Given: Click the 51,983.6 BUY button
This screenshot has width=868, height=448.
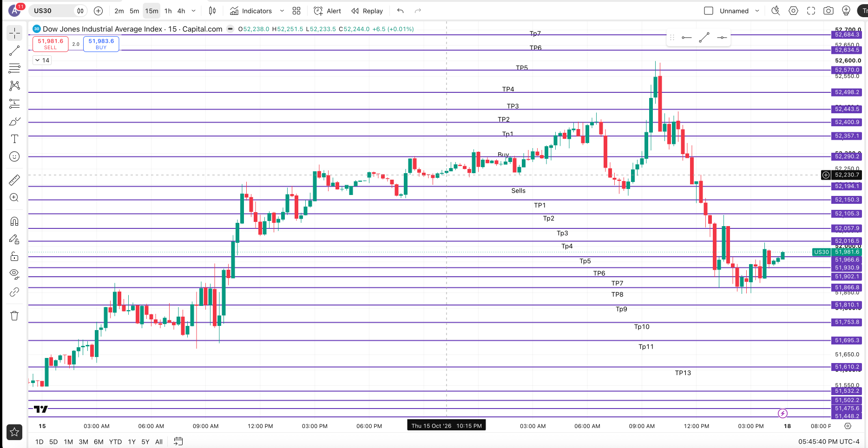Looking at the screenshot, I should [101, 44].
